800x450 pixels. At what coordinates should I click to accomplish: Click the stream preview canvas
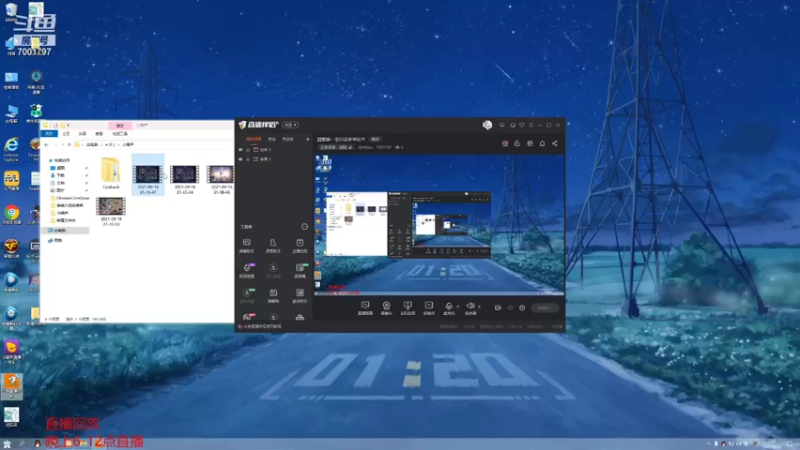(x=439, y=224)
